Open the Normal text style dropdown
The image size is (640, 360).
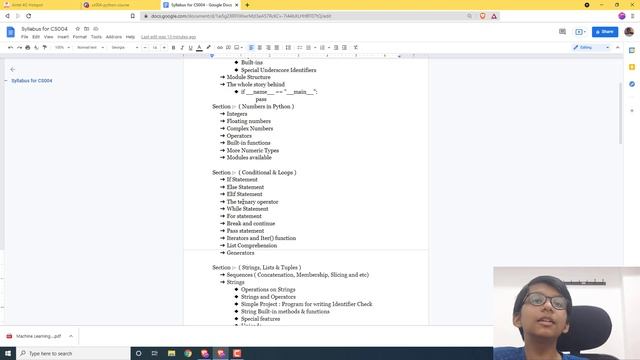click(90, 48)
